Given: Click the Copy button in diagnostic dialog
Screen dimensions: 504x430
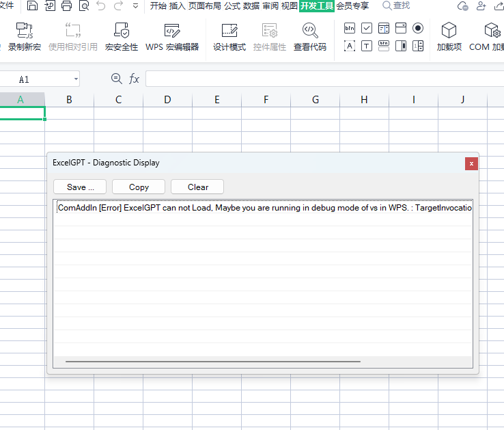Looking at the screenshot, I should point(139,187).
